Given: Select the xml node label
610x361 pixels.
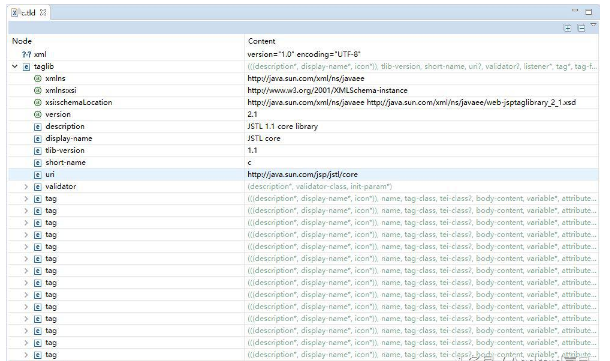Looking at the screenshot, I should pos(40,54).
